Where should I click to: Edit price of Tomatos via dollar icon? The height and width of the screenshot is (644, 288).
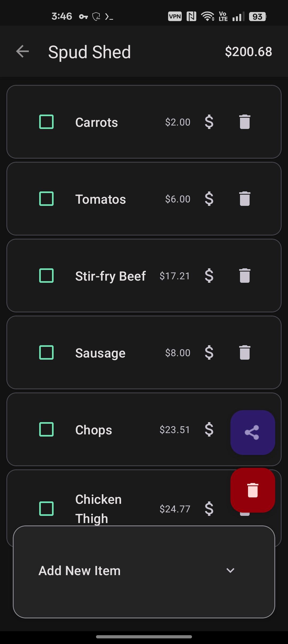pyautogui.click(x=209, y=199)
